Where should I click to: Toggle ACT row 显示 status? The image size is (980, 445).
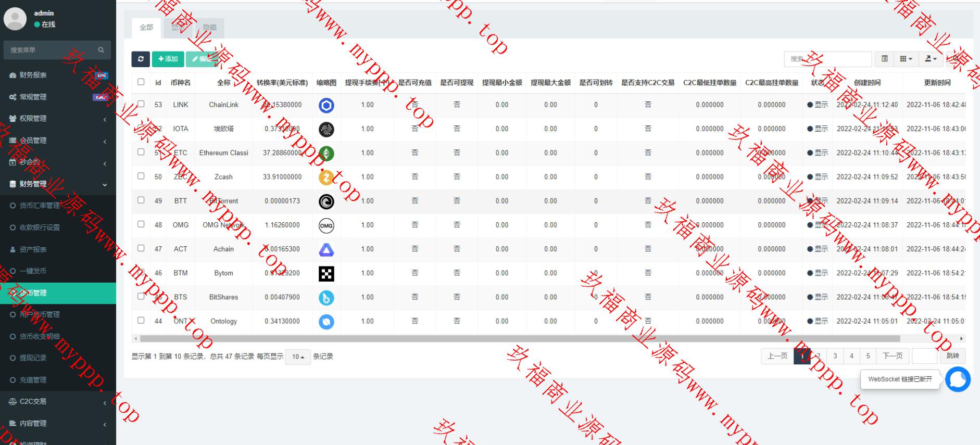pyautogui.click(x=818, y=249)
